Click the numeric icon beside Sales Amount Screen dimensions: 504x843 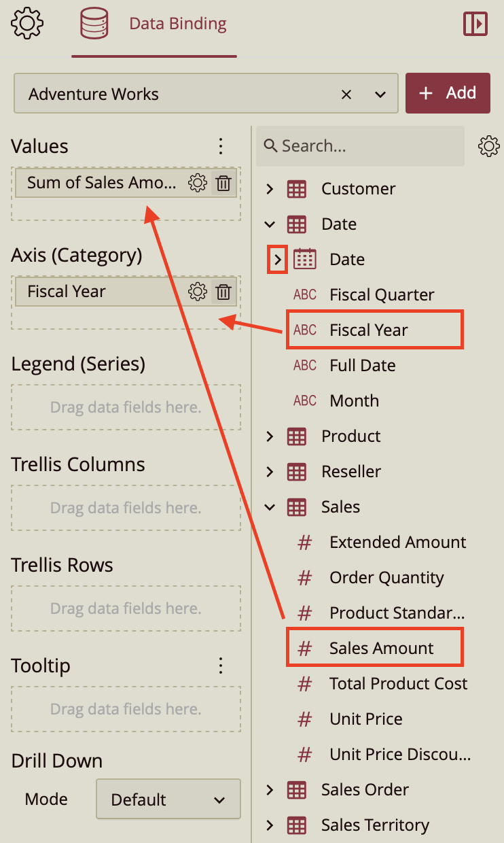304,647
